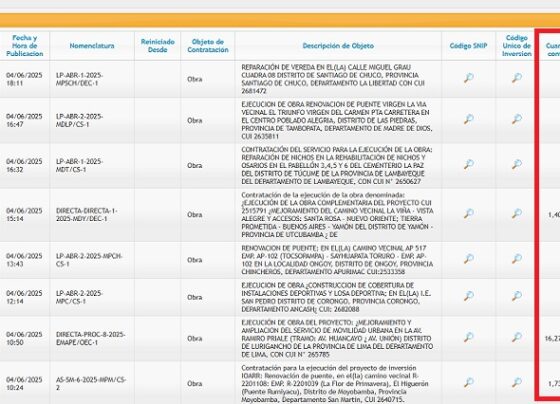Open Código SNIP magnifier for the 10:24 row
The image size is (560, 404).
tap(469, 383)
